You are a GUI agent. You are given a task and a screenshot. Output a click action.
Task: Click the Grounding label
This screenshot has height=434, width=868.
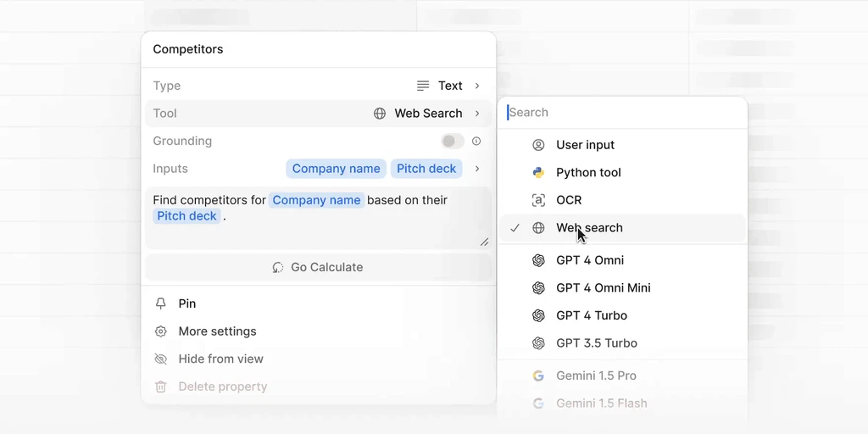(x=182, y=142)
